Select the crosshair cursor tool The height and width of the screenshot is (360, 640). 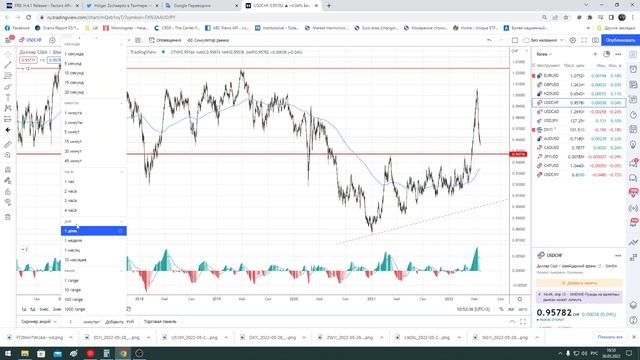coord(8,54)
